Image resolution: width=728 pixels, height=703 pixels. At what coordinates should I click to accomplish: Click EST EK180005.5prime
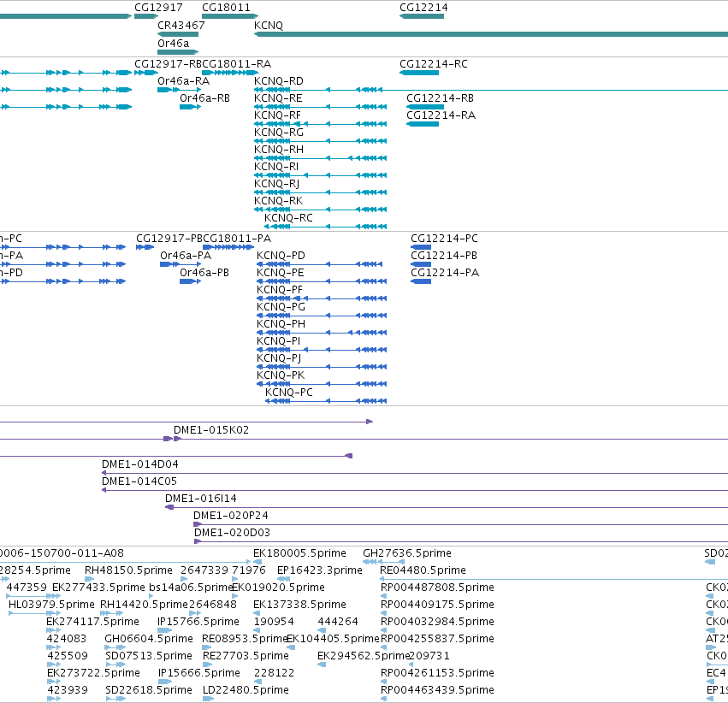[x=299, y=553]
